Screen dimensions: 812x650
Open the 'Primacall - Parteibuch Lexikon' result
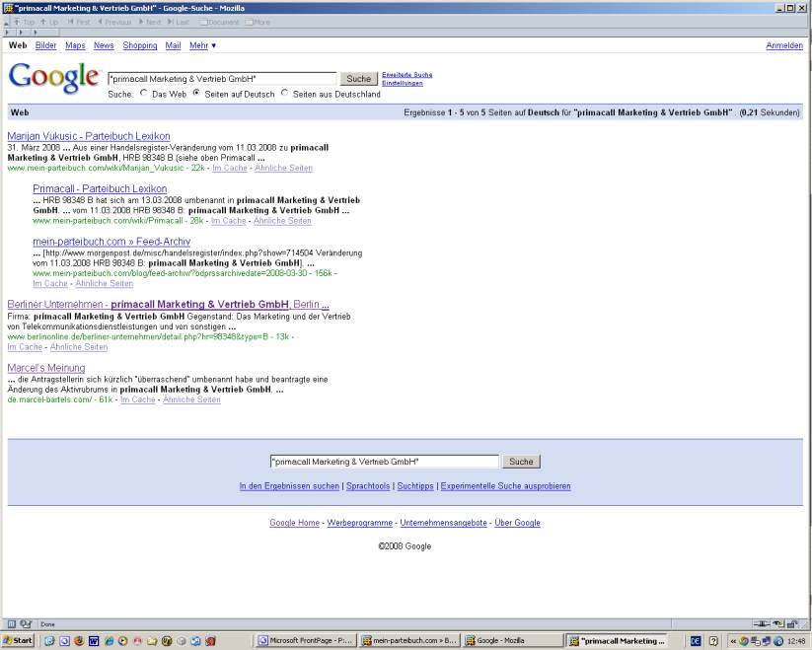point(100,189)
